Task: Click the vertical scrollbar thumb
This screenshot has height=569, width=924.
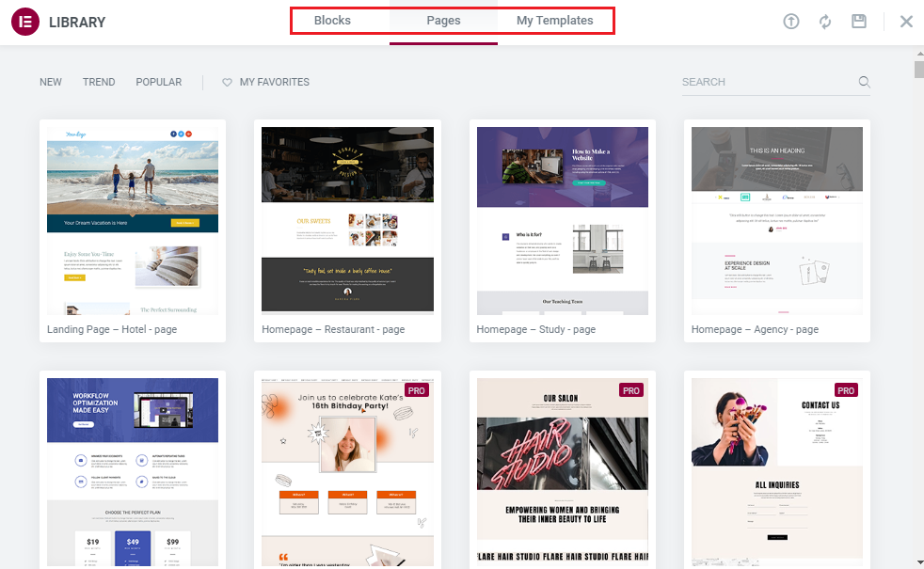Action: coord(919,69)
